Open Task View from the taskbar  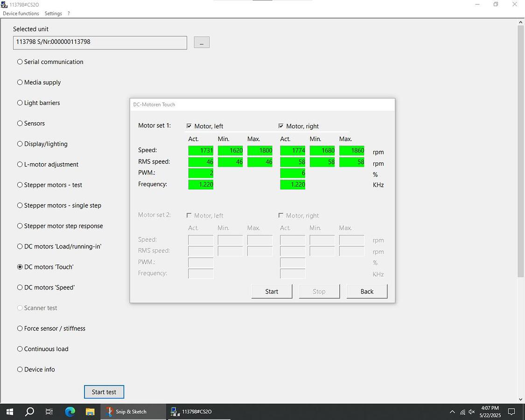49,412
